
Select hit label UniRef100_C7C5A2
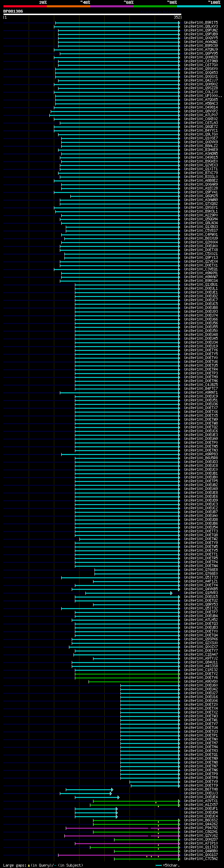[201, 859]
